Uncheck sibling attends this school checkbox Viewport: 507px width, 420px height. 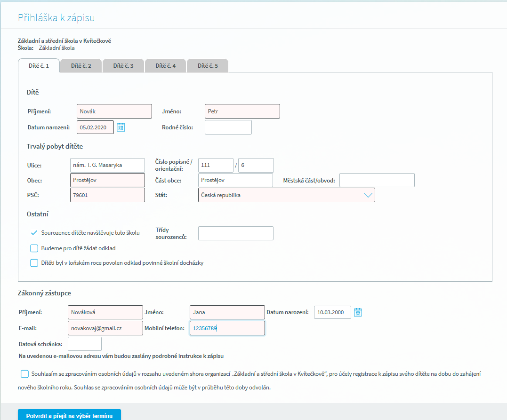pos(34,233)
